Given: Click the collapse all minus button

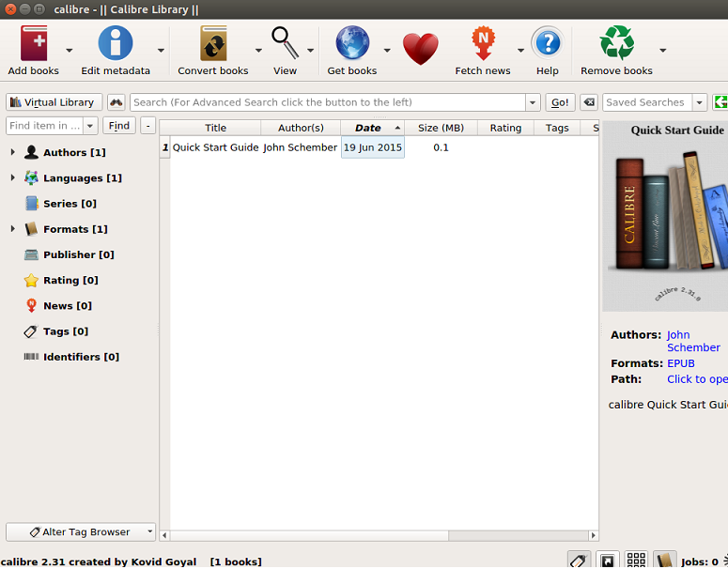Looking at the screenshot, I should 147,125.
